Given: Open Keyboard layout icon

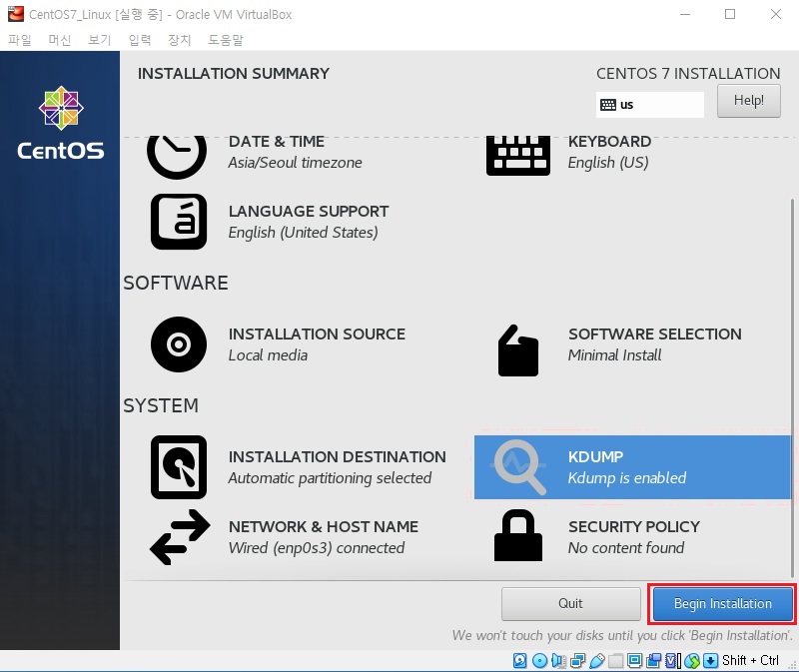Looking at the screenshot, I should (517, 156).
